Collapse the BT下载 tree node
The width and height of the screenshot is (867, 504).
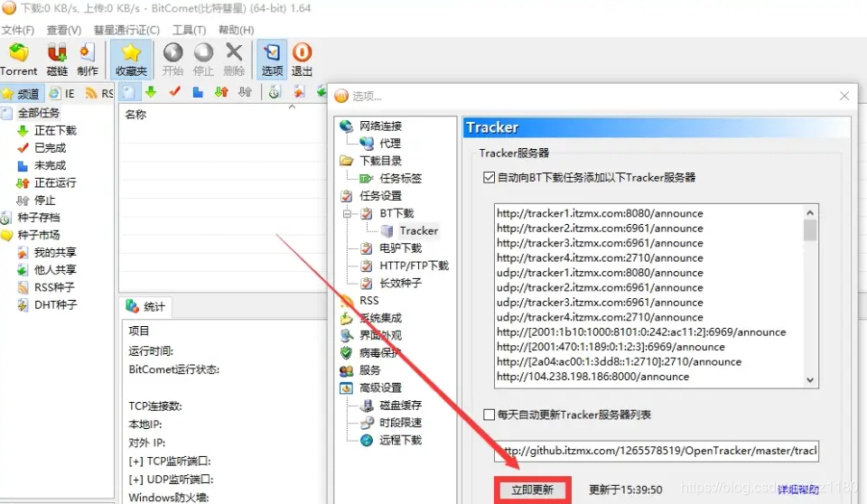347,213
